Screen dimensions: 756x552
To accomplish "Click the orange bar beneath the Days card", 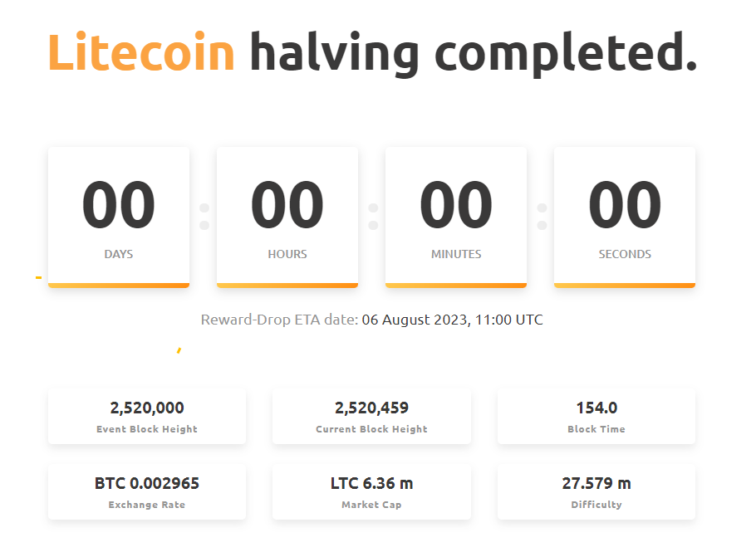I will [x=119, y=286].
